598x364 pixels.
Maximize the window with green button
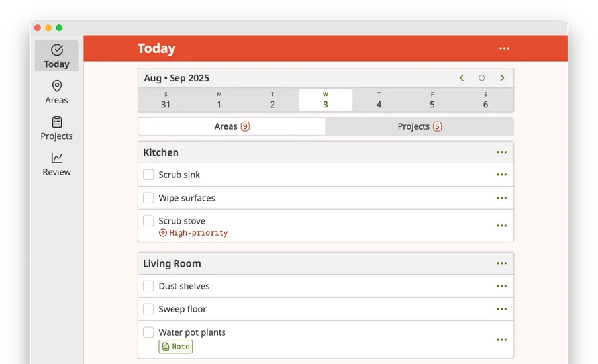[59, 28]
